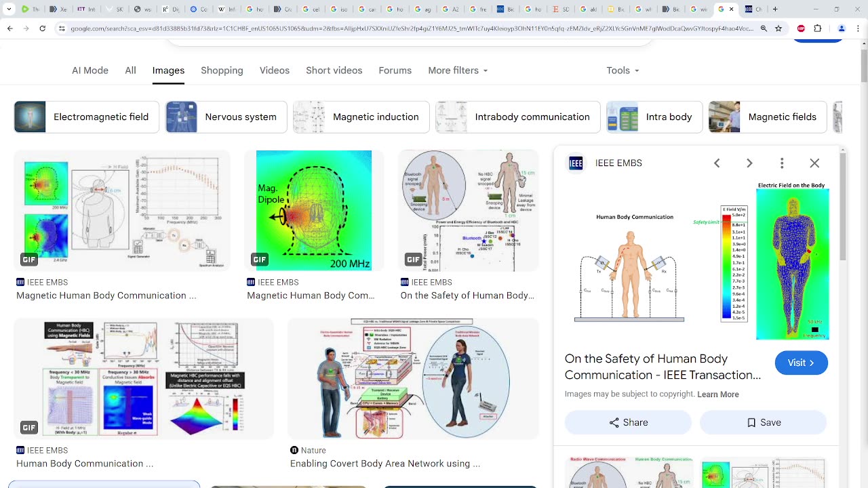Open the first result image with gain chart
The height and width of the screenshot is (488, 868).
(x=122, y=210)
